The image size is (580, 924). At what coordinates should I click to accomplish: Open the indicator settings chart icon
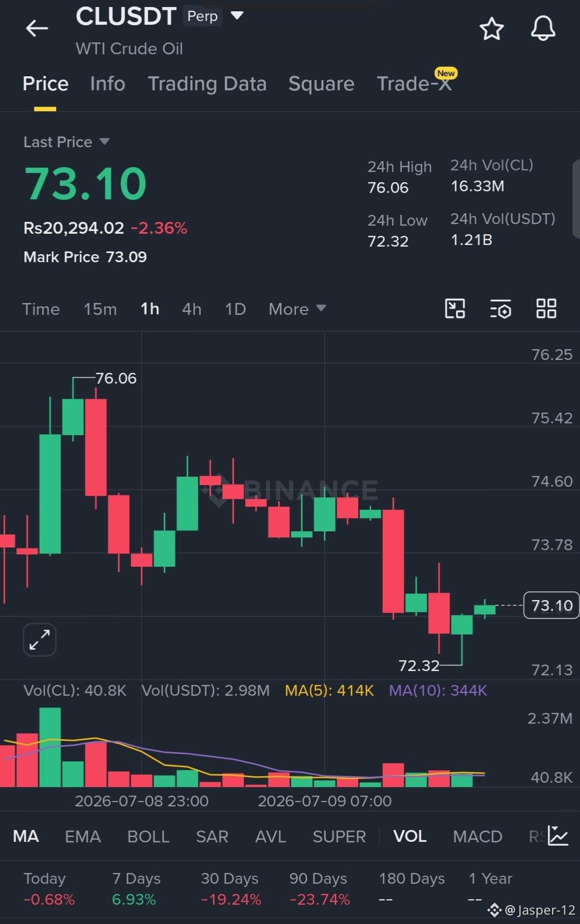[558, 836]
